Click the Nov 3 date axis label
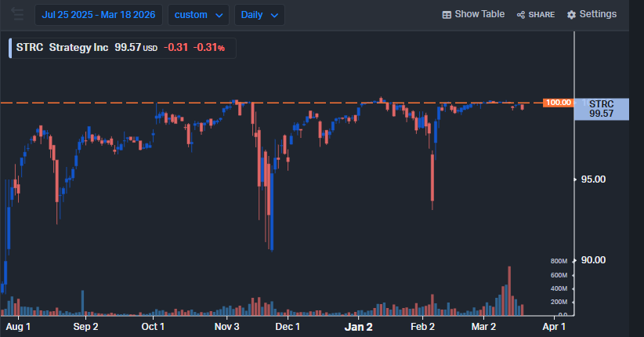644x337 pixels. point(226,326)
